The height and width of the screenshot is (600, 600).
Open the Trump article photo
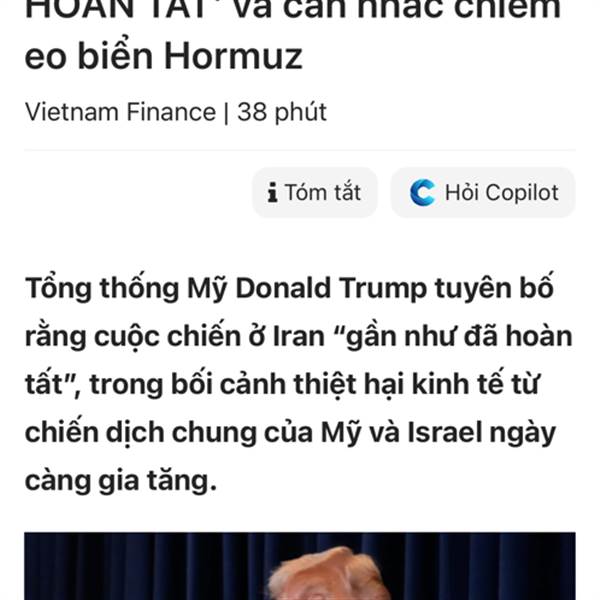coord(300,566)
